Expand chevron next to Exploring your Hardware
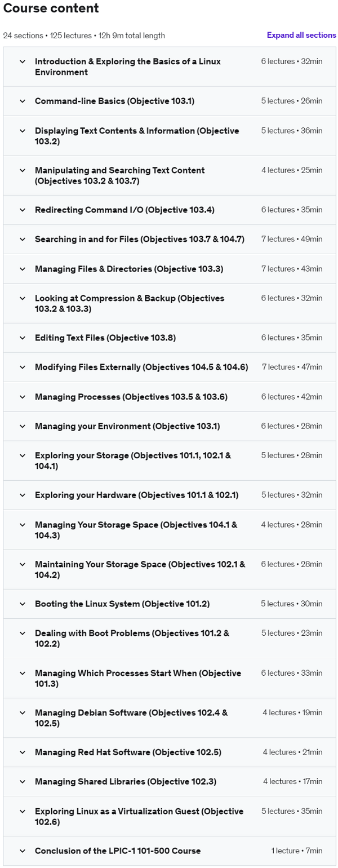Viewport: 338px width, 868px height. (x=23, y=495)
